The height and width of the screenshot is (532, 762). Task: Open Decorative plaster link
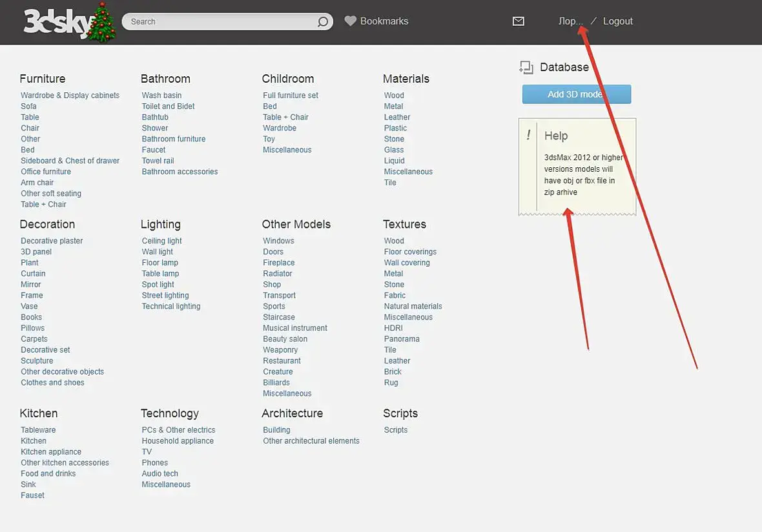tap(52, 241)
